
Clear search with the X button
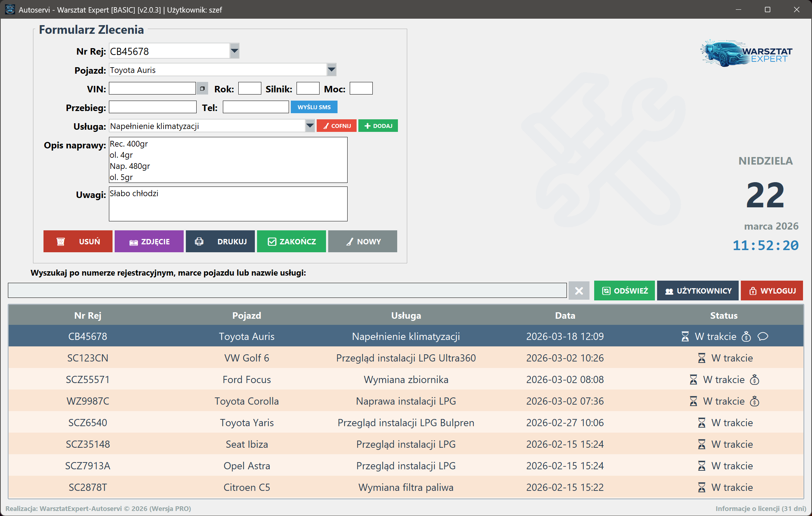[x=579, y=291]
